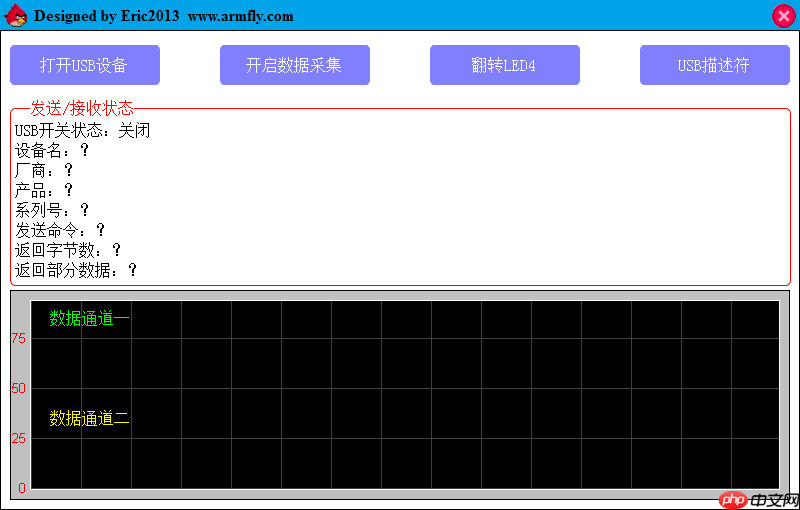Click the 50 axis value on graph
The height and width of the screenshot is (510, 800).
point(19,388)
